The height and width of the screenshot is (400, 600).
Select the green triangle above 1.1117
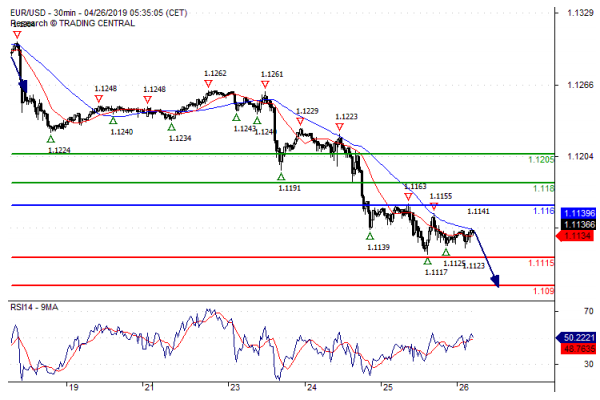point(428,260)
